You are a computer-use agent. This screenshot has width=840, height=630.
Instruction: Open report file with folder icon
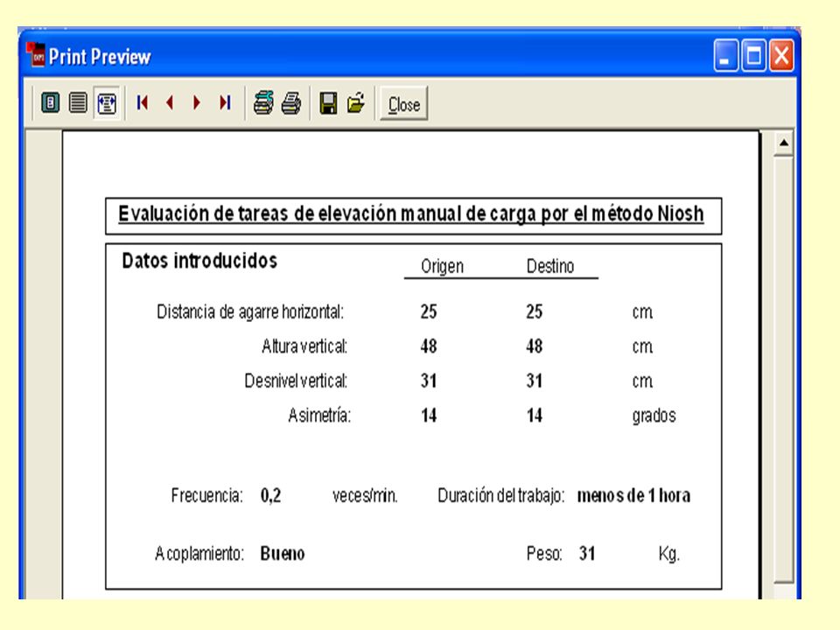(x=356, y=103)
